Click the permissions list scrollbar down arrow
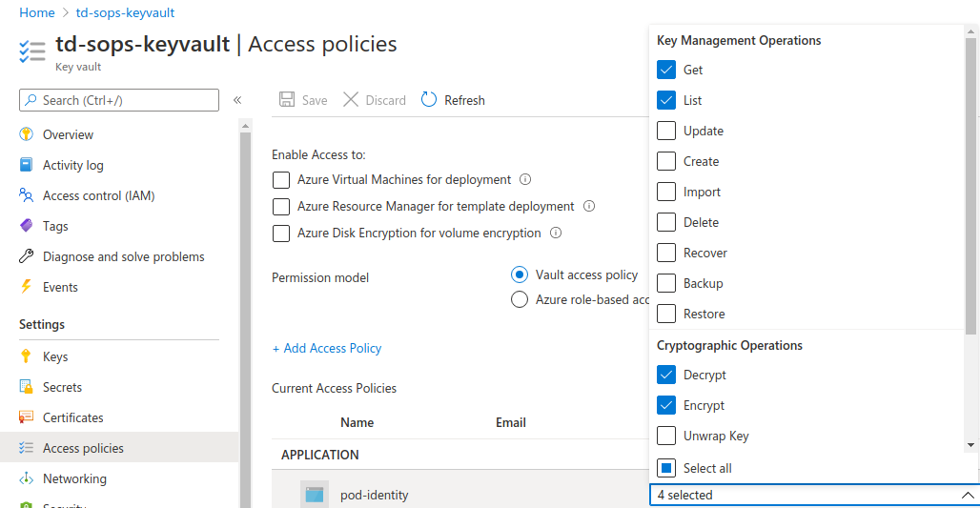 coord(970,445)
